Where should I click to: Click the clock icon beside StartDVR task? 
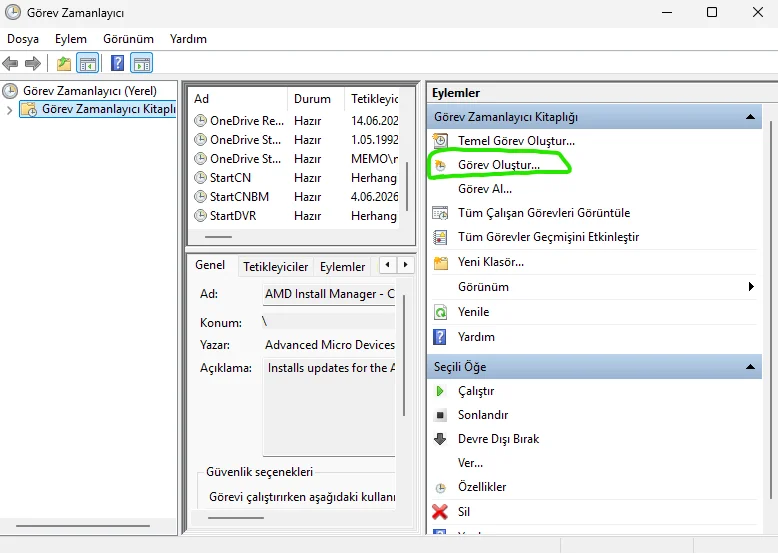click(x=200, y=216)
